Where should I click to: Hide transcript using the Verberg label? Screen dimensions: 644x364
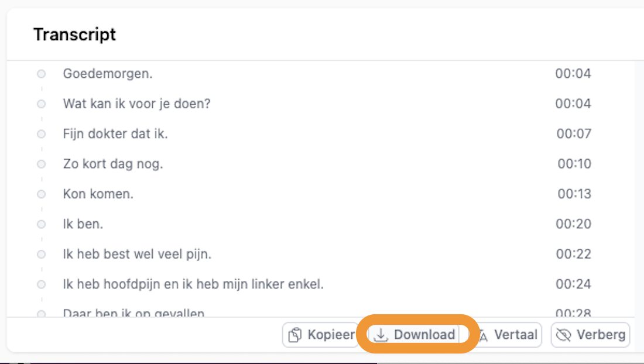click(x=601, y=335)
